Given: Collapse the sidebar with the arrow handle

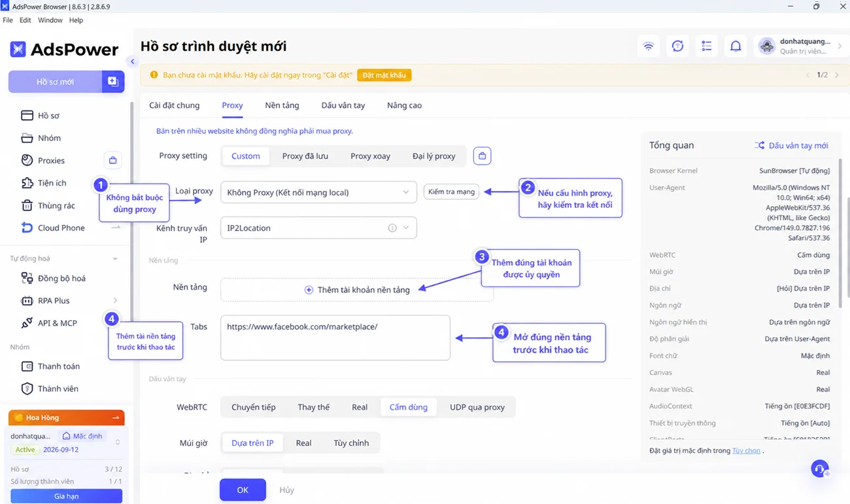Looking at the screenshot, I should [x=132, y=61].
